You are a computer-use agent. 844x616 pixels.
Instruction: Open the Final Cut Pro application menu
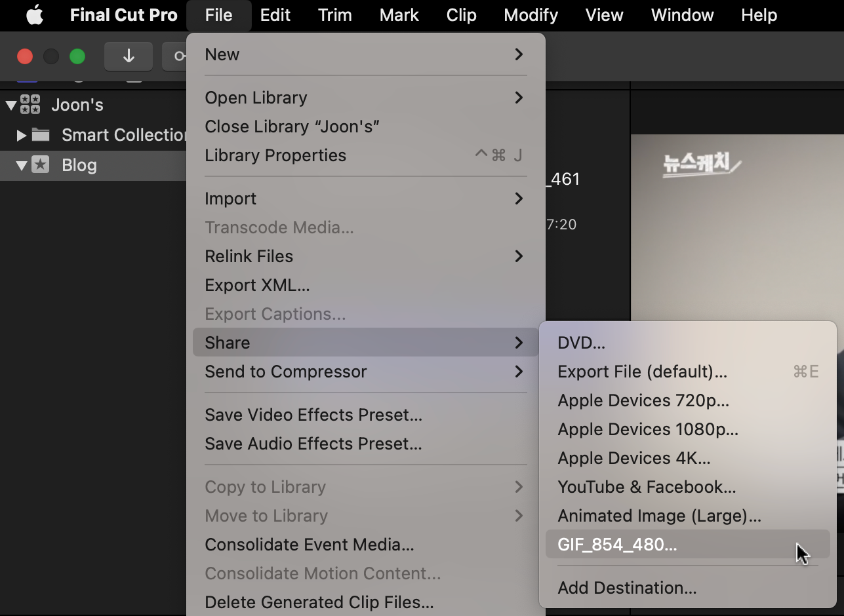[x=123, y=15]
